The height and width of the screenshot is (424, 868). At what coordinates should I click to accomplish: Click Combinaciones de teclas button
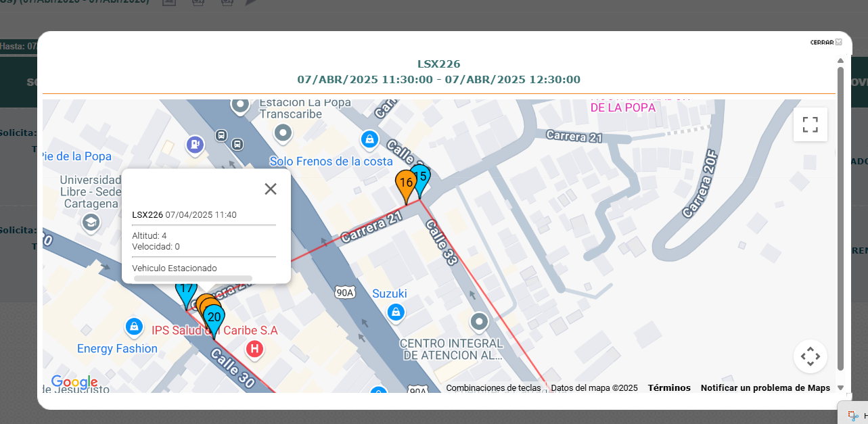tap(493, 388)
